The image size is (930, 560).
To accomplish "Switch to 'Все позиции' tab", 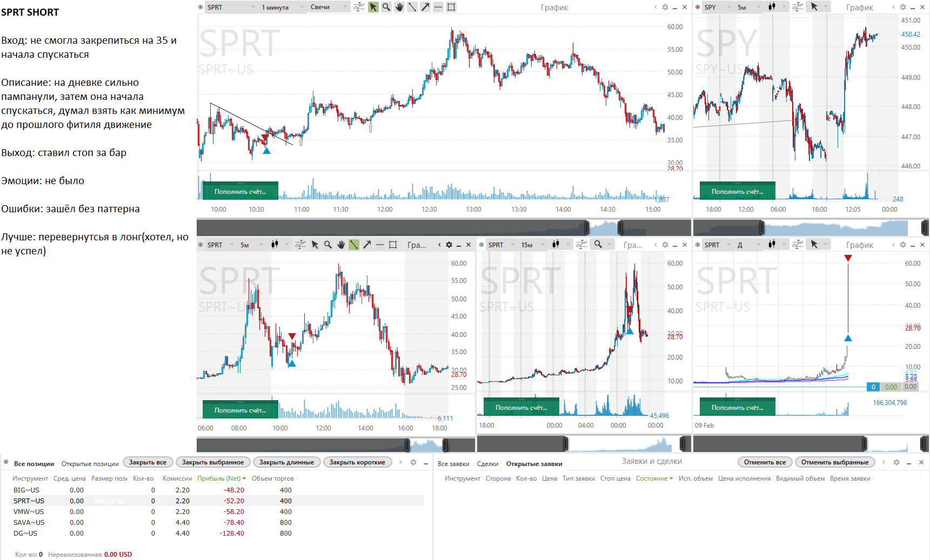I will pos(34,464).
